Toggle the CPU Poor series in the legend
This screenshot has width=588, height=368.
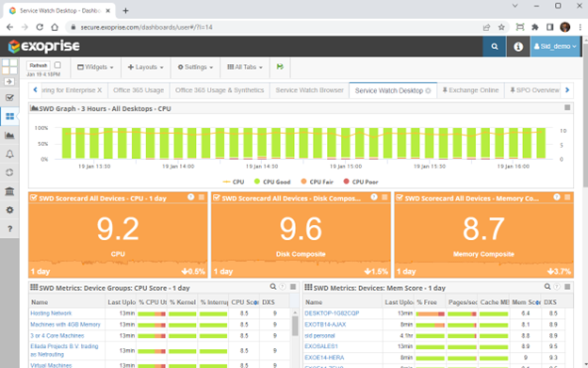(361, 182)
